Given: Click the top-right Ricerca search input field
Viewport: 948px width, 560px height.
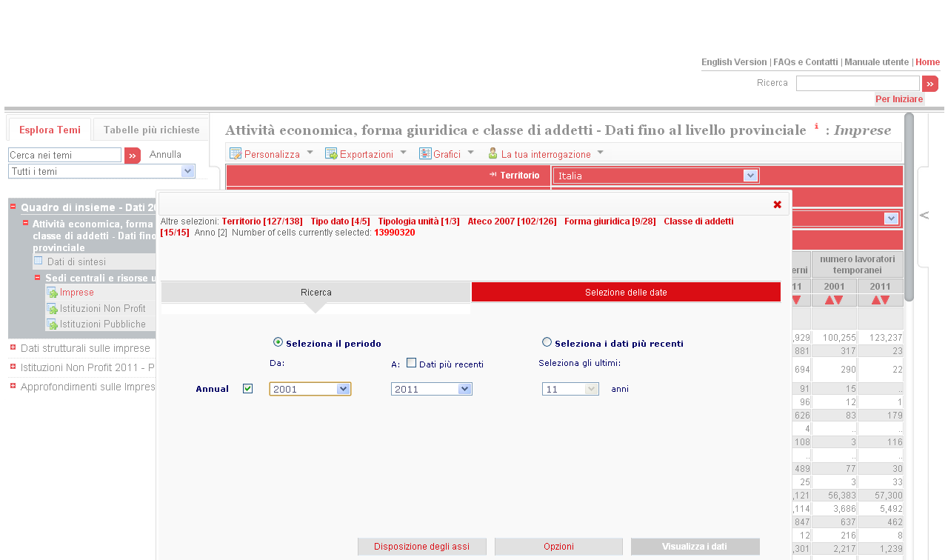Looking at the screenshot, I should click(x=858, y=83).
